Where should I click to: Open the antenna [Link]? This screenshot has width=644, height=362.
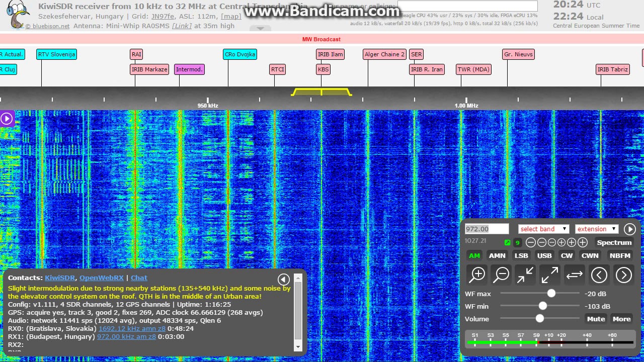coord(182,26)
